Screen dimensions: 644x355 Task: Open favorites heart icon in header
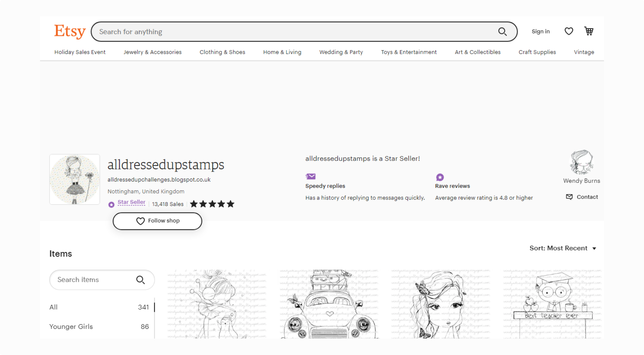(569, 31)
